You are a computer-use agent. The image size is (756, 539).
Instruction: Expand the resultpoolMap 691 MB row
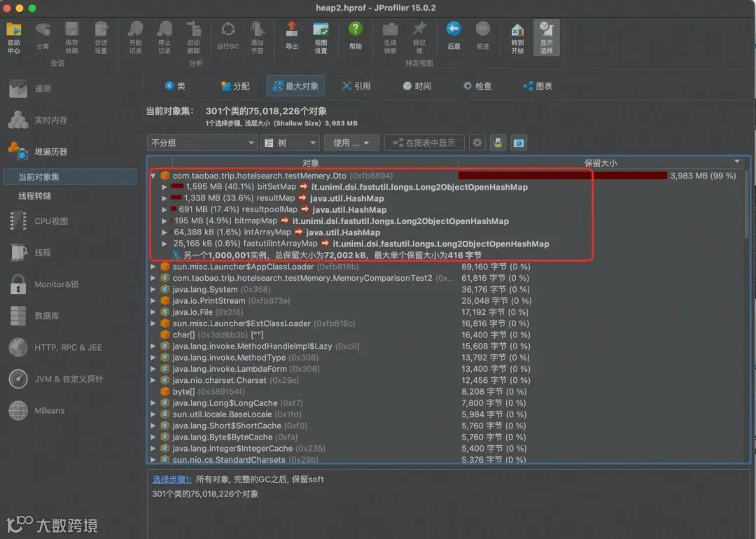click(x=164, y=210)
